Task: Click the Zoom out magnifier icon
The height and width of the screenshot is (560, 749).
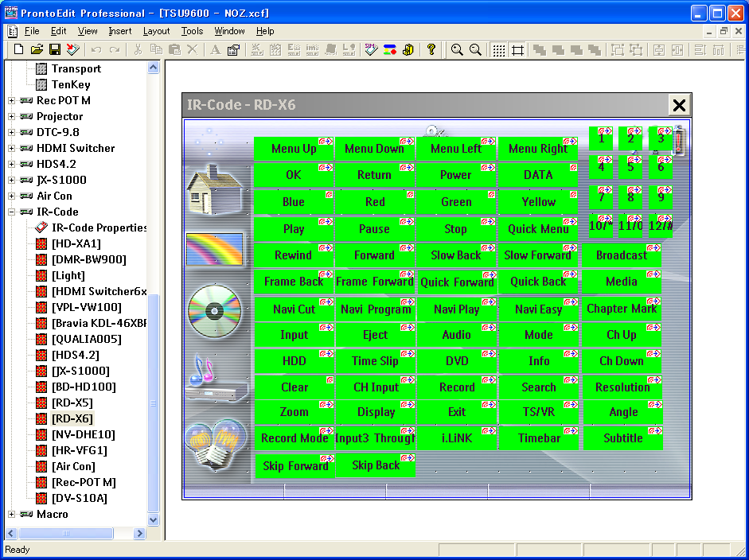Action: click(x=475, y=49)
